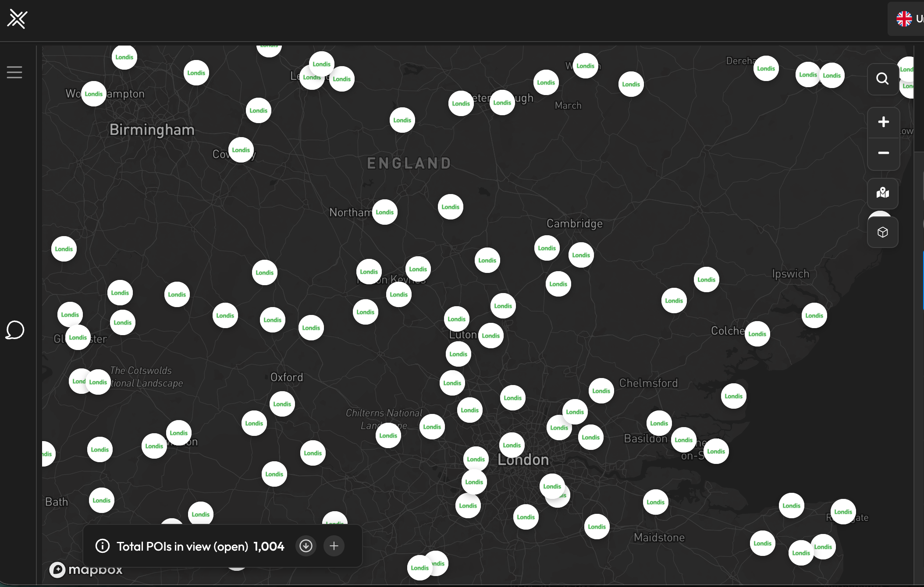Click the X logo in the top-left corner
Viewport: 924px width, 587px height.
[17, 19]
